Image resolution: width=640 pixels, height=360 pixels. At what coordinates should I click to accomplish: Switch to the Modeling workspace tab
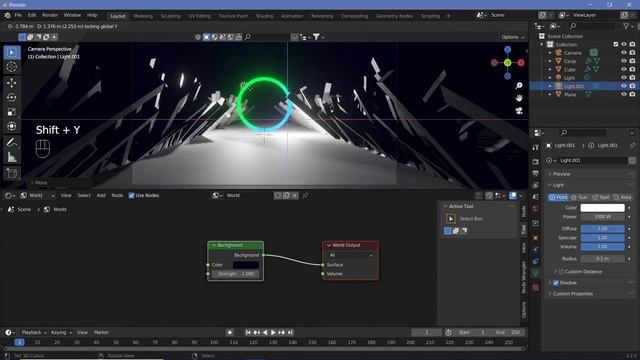tap(143, 16)
